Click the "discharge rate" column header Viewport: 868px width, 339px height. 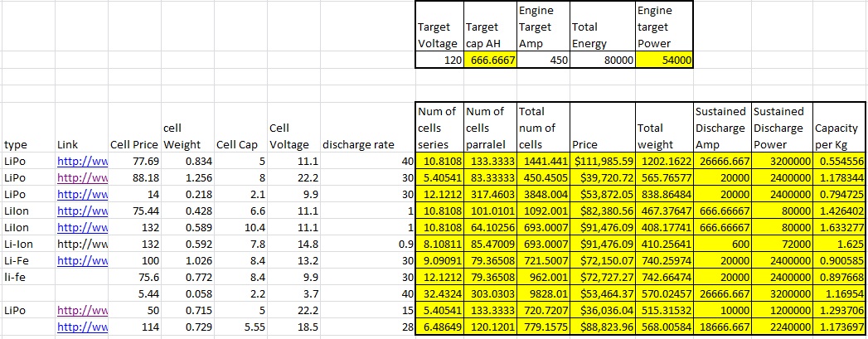point(357,144)
